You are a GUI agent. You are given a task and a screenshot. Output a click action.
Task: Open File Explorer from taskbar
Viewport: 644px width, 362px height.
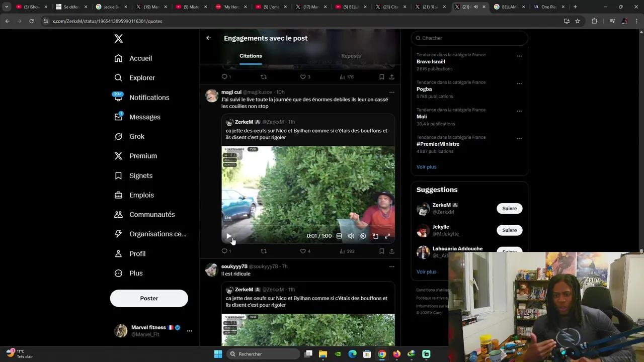[x=323, y=354]
